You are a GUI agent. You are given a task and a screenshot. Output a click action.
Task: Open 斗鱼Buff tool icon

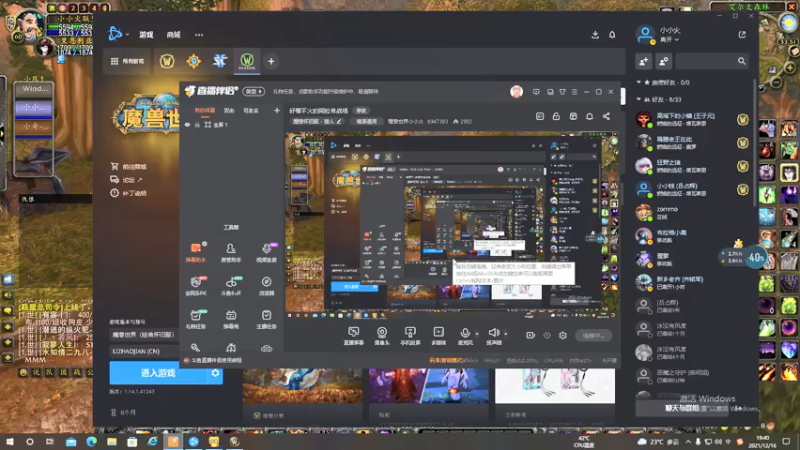click(231, 286)
